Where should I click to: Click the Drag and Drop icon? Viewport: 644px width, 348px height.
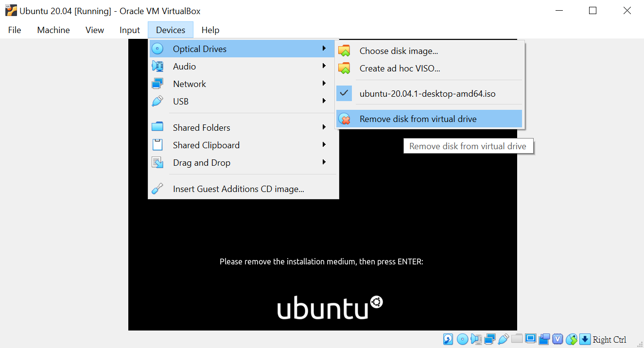tap(157, 162)
